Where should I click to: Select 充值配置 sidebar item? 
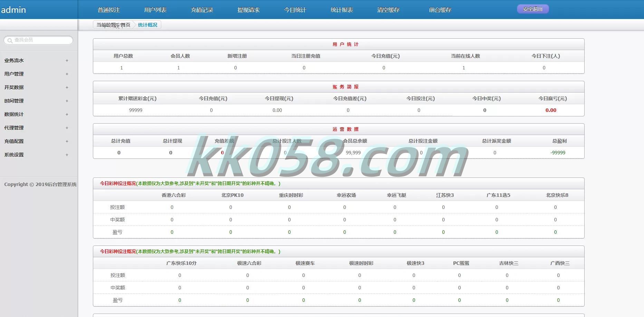14,141
